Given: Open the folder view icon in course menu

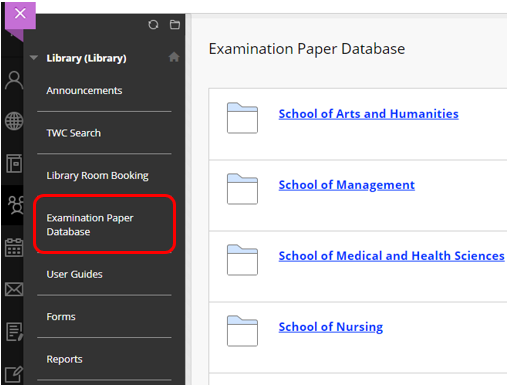Looking at the screenshot, I should point(175,25).
